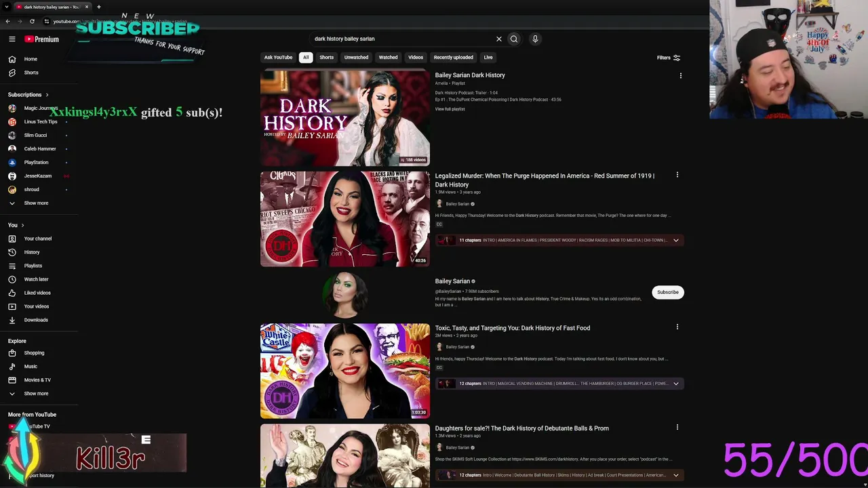
Task: Filter results by the Videos chip
Action: 416,58
